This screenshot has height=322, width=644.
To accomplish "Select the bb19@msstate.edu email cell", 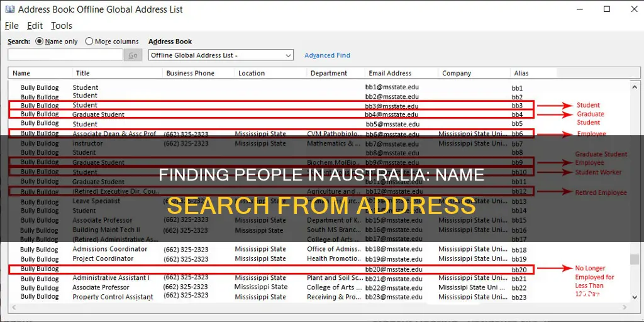I will click(394, 258).
